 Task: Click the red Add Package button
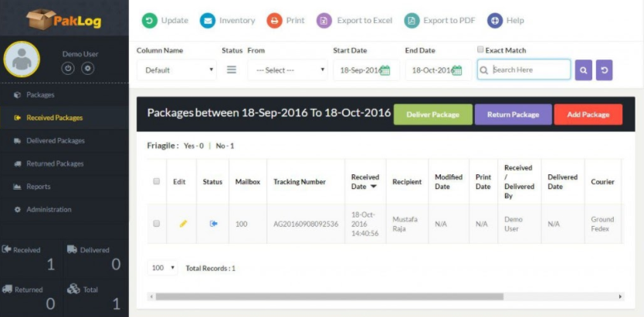[x=588, y=114]
